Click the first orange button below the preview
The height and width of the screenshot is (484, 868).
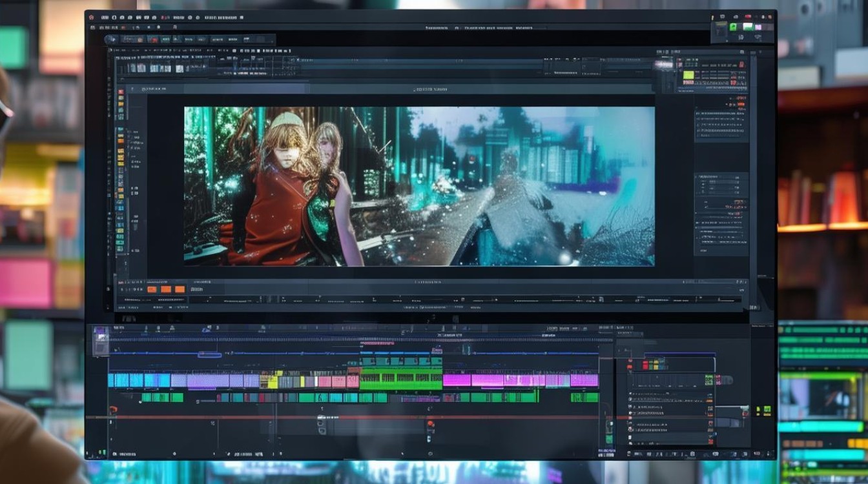pos(152,289)
